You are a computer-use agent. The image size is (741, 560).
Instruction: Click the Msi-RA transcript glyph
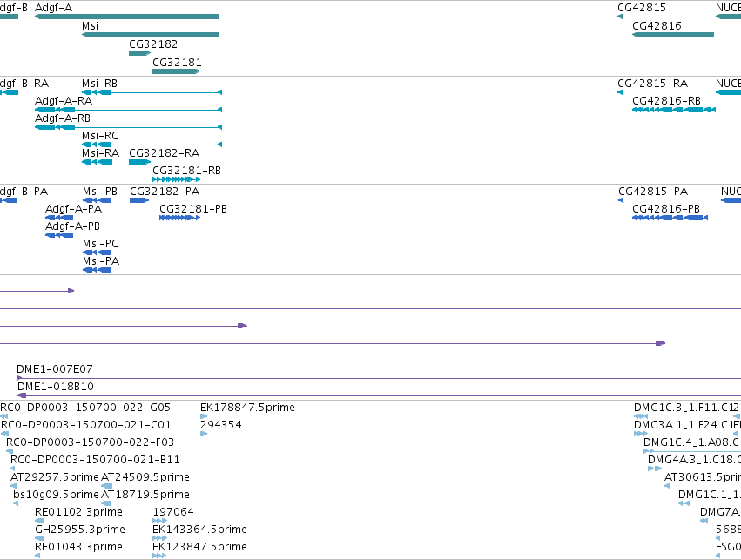coord(97,162)
